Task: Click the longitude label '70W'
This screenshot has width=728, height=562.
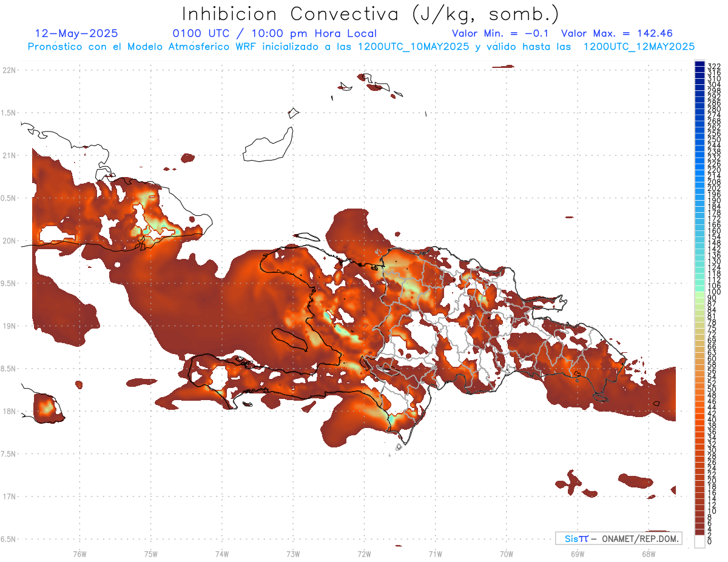Action: [507, 554]
